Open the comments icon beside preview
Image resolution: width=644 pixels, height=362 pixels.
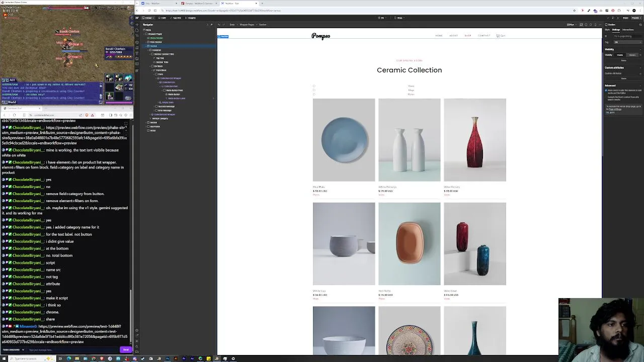point(613,18)
